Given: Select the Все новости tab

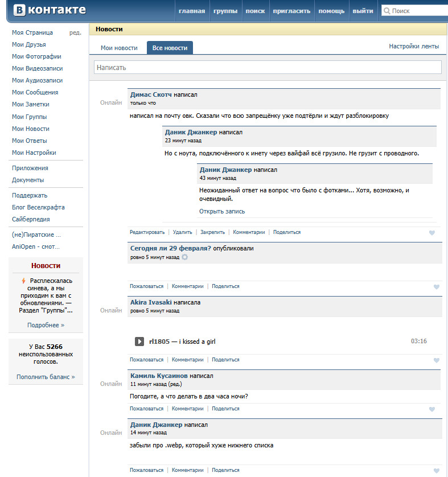Looking at the screenshot, I should click(170, 48).
